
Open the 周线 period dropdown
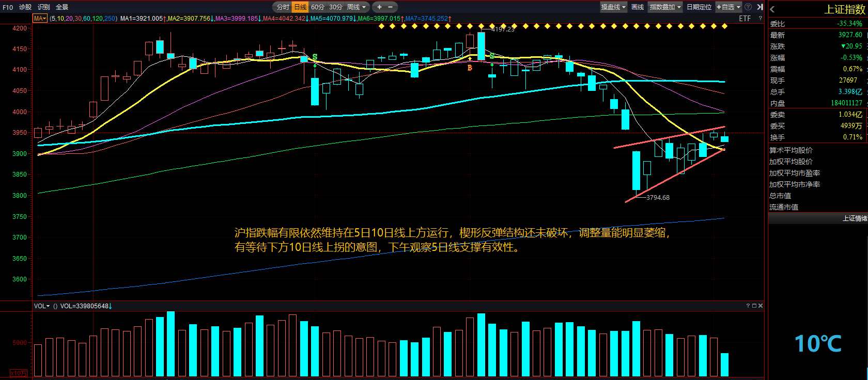pyautogui.click(x=357, y=7)
